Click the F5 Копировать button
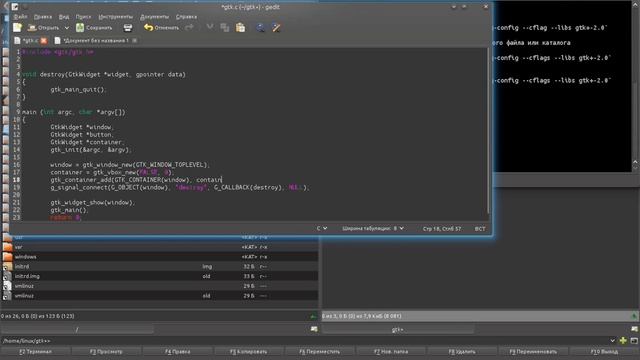This screenshot has width=640, height=360. (249, 351)
